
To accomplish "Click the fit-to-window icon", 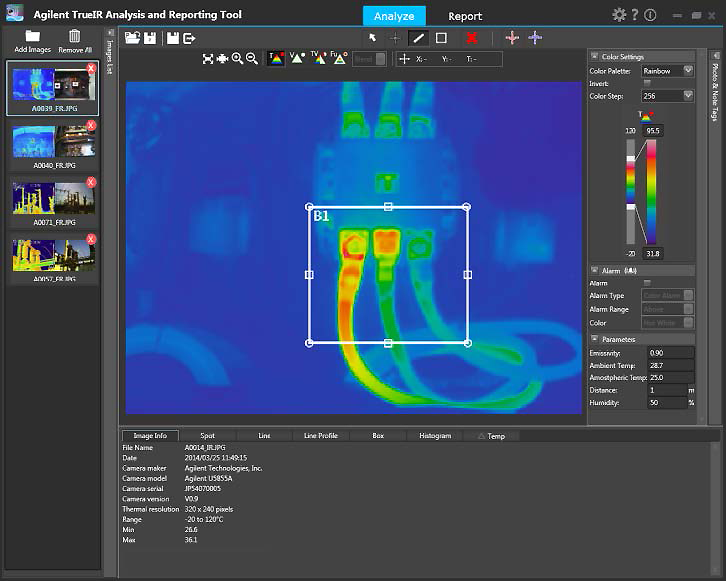I will [208, 59].
